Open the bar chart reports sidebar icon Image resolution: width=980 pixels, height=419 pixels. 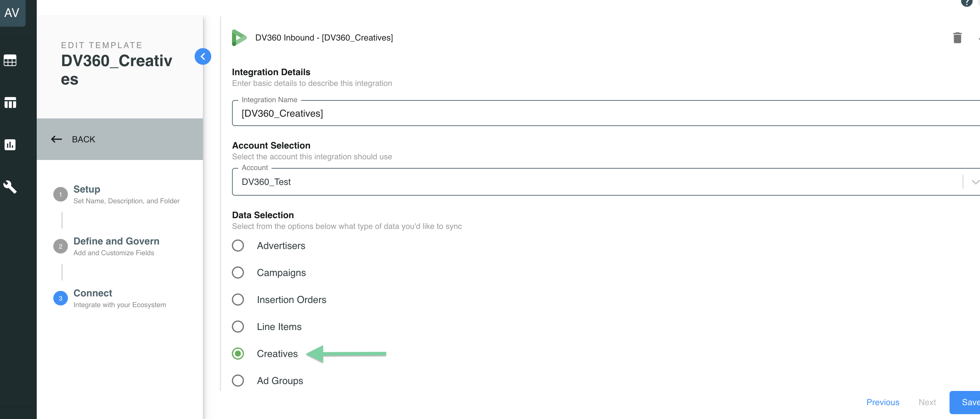point(10,145)
